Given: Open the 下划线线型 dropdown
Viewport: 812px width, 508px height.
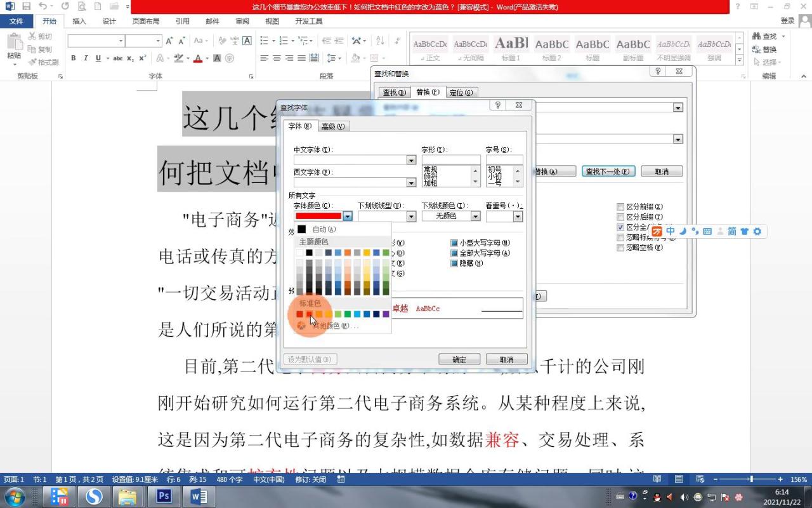Looking at the screenshot, I should [412, 216].
